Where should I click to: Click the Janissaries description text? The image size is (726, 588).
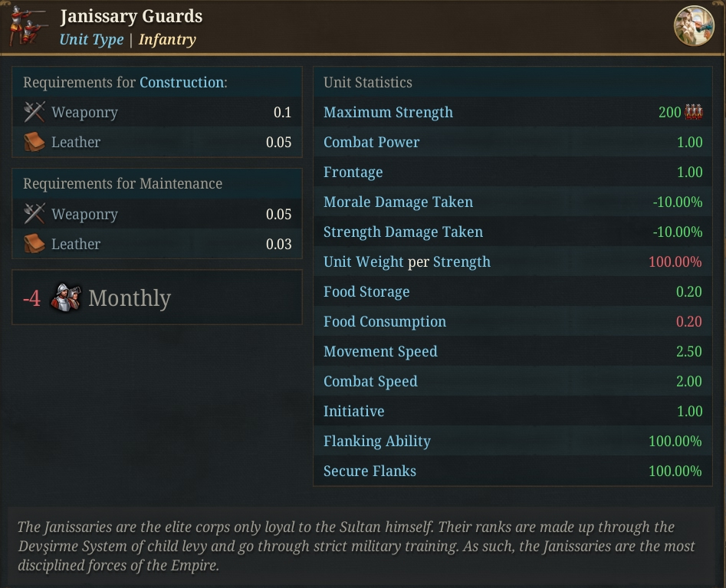coord(356,547)
